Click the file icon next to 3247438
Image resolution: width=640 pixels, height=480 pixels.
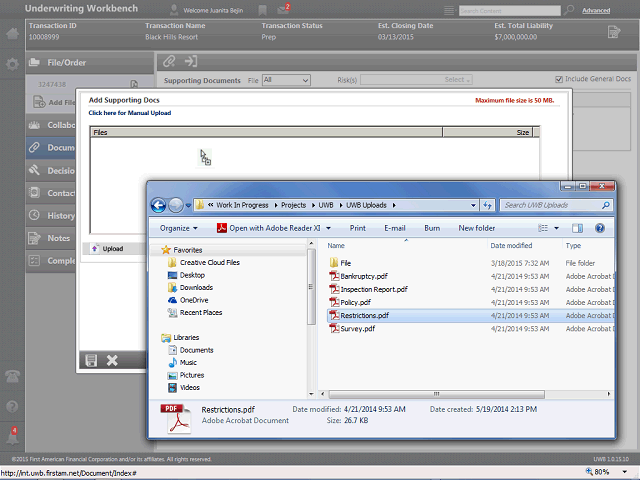[134, 84]
